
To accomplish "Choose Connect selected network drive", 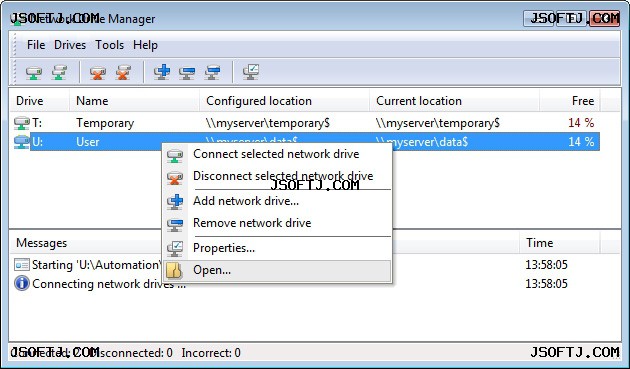I will click(277, 154).
